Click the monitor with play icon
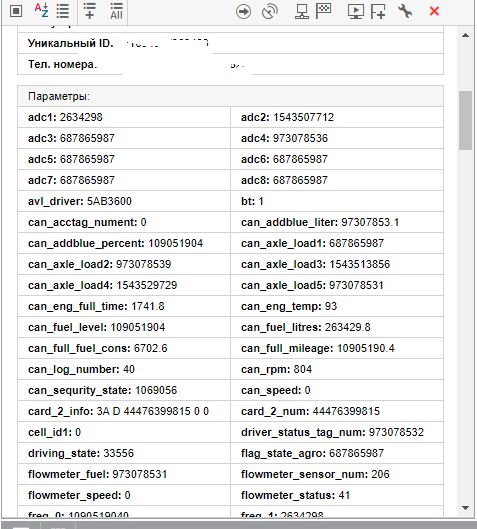Viewport: 477px width, 529px height. (356, 11)
